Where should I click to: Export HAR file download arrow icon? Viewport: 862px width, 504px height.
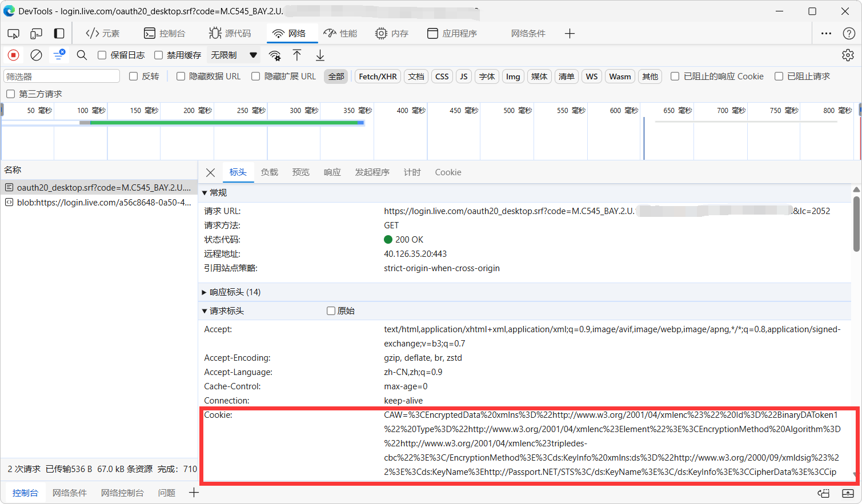pos(320,55)
